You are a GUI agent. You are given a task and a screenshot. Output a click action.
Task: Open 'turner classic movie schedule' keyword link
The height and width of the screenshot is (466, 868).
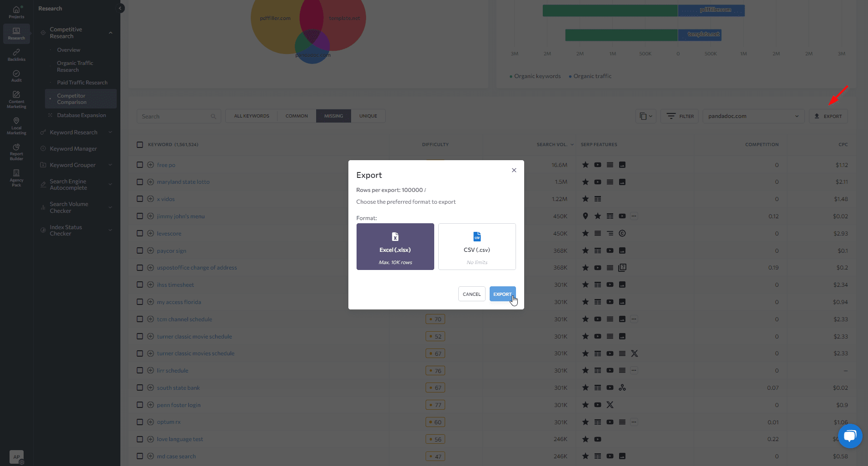pyautogui.click(x=194, y=336)
